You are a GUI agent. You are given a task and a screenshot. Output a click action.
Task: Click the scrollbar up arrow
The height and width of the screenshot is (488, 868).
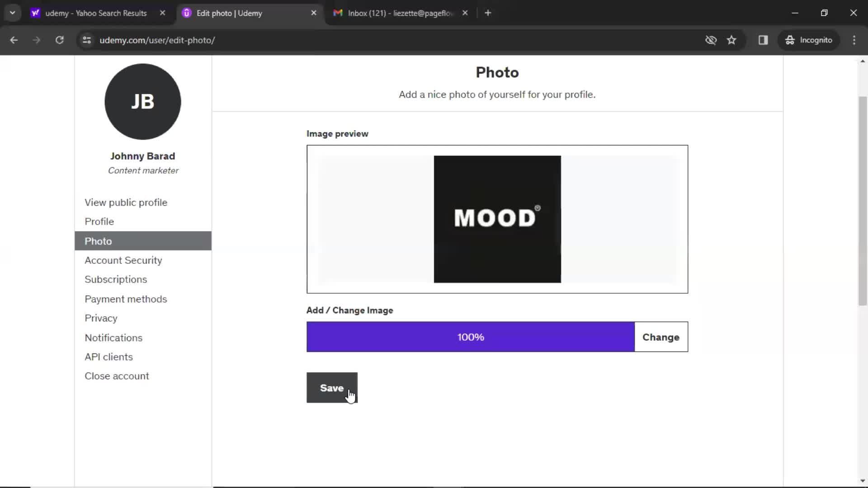[x=863, y=61]
